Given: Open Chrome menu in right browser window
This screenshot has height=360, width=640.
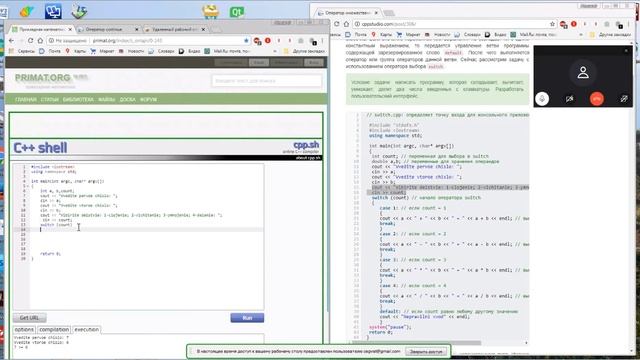Looking at the screenshot, I should tap(629, 24).
